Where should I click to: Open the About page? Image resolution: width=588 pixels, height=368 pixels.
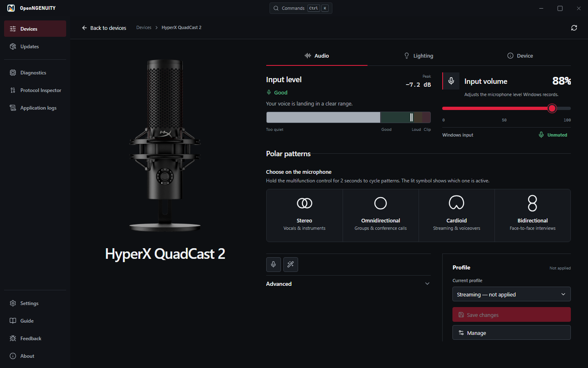35,356
